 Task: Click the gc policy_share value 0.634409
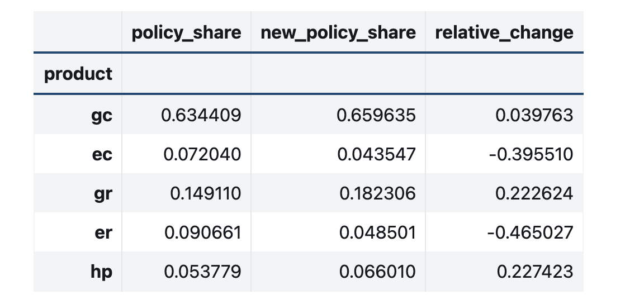click(201, 115)
